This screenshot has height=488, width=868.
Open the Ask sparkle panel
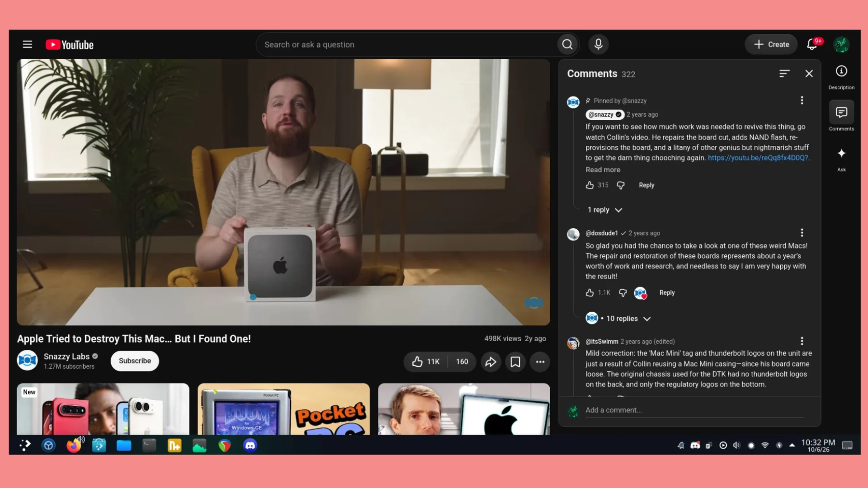[x=841, y=159]
